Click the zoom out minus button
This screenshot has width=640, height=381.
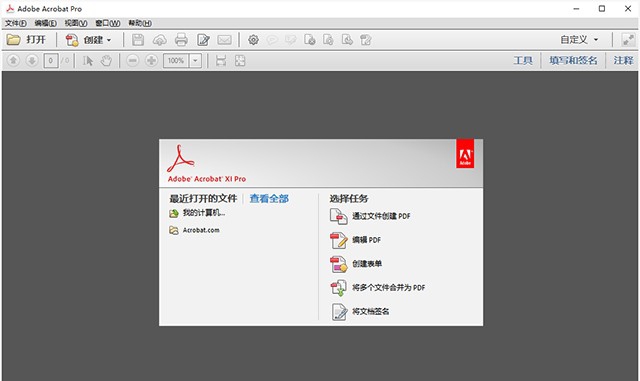132,61
